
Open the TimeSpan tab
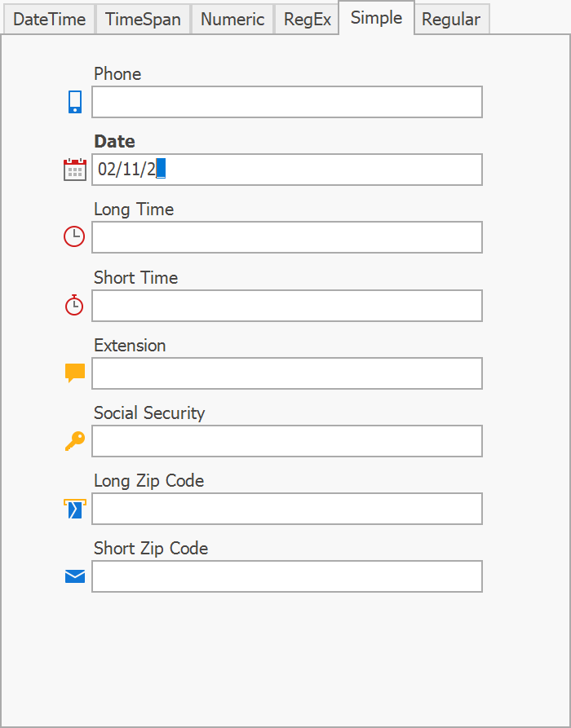coord(144,20)
